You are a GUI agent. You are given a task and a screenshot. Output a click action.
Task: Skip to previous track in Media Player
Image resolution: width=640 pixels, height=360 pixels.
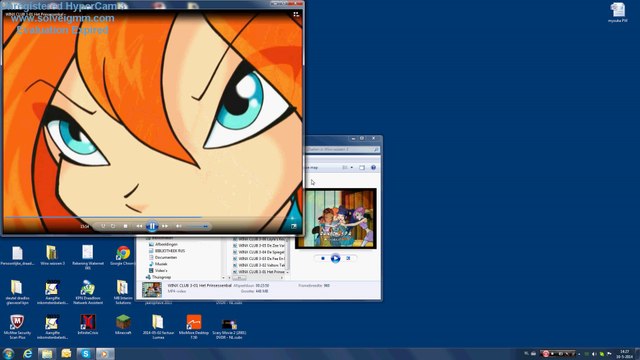coord(139,226)
